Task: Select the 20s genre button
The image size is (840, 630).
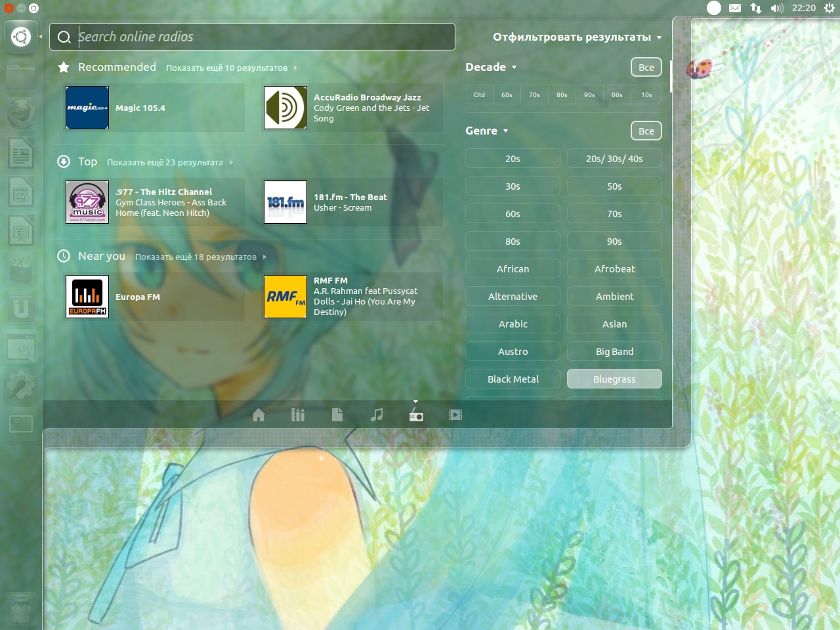Action: pyautogui.click(x=513, y=158)
